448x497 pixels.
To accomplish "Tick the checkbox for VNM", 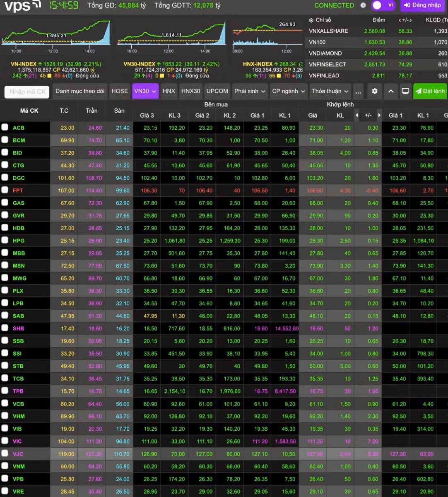I will pyautogui.click(x=5, y=466).
